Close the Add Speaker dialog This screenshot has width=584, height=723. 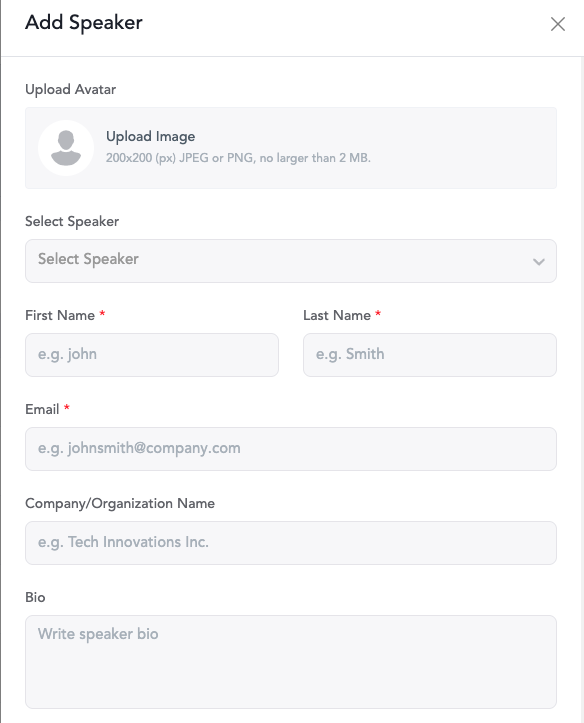pyautogui.click(x=558, y=24)
